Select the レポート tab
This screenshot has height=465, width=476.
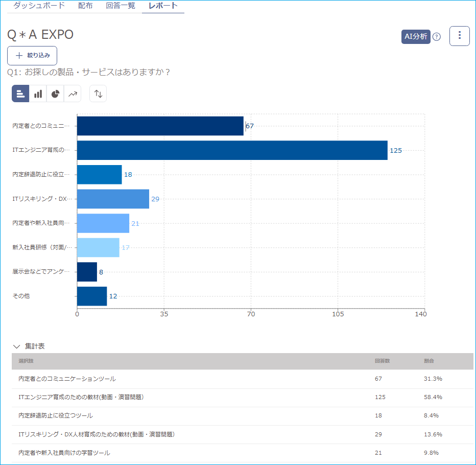(x=163, y=6)
